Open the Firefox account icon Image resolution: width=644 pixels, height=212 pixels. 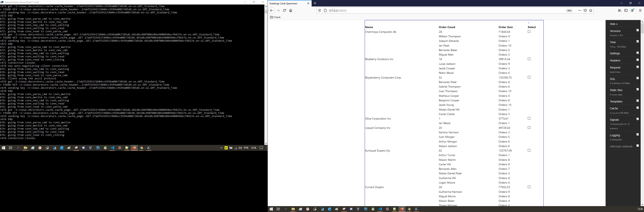(632, 11)
